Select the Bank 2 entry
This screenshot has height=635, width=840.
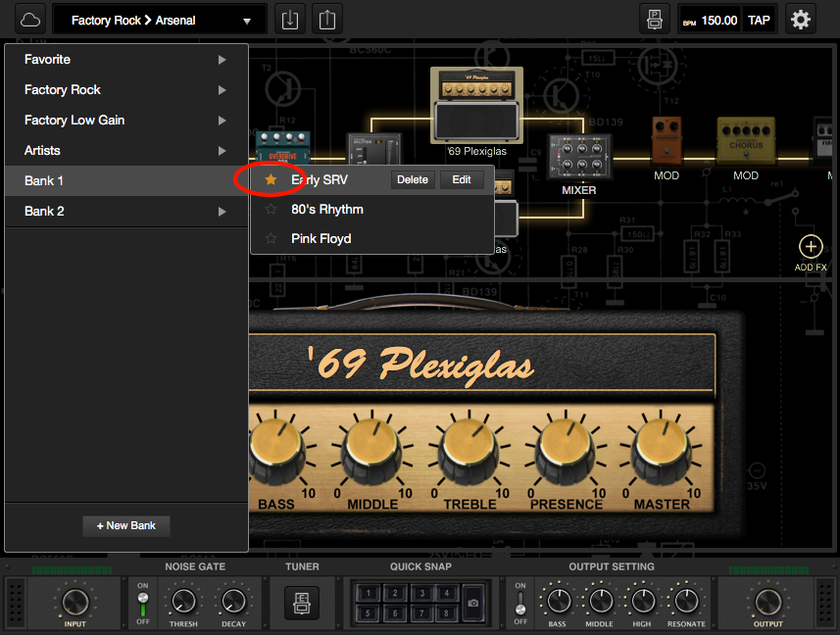tap(126, 211)
